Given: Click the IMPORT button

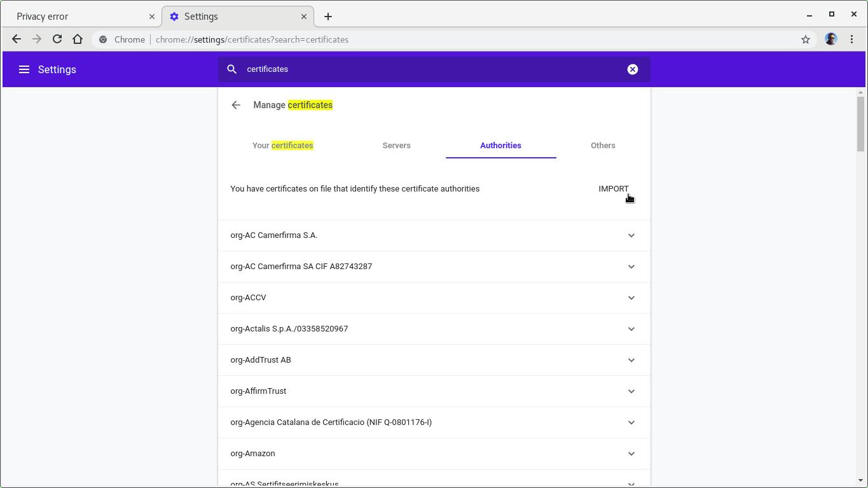Looking at the screenshot, I should coord(613,189).
